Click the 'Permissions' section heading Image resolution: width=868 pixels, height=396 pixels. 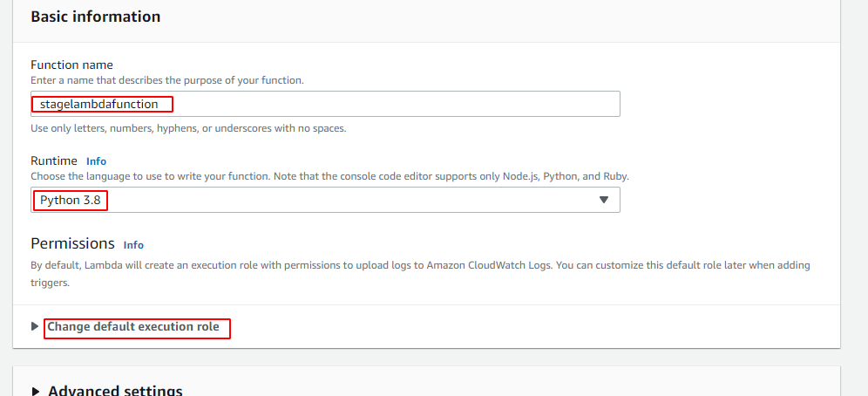(x=72, y=243)
